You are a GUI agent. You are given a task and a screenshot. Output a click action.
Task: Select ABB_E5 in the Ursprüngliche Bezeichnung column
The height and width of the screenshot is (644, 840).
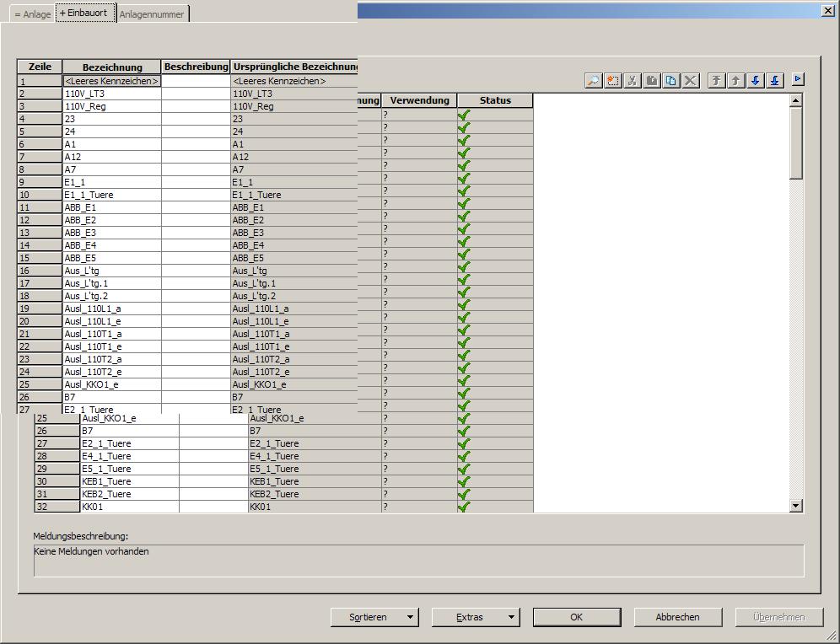click(x=294, y=258)
